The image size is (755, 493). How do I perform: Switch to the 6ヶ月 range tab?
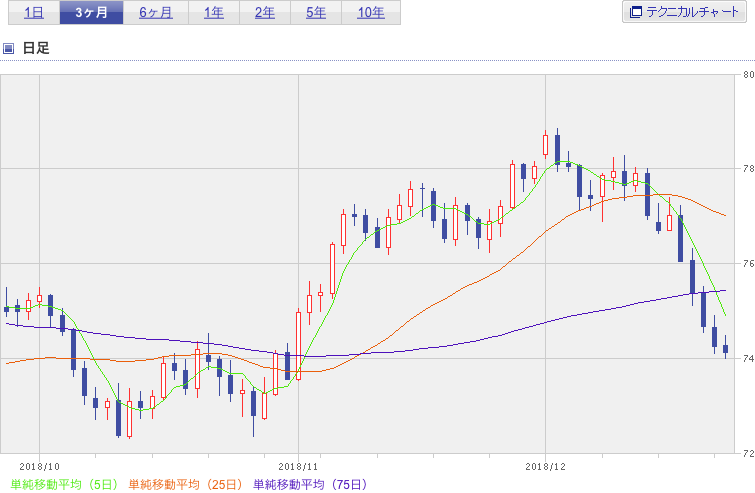point(156,12)
